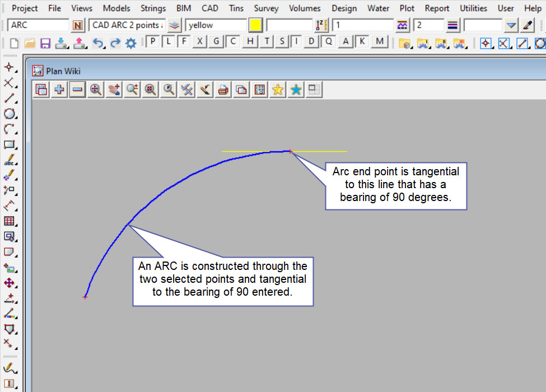Click the zoom in/out magnifier icon
Image resolution: width=546 pixels, height=392 pixels.
tap(132, 90)
